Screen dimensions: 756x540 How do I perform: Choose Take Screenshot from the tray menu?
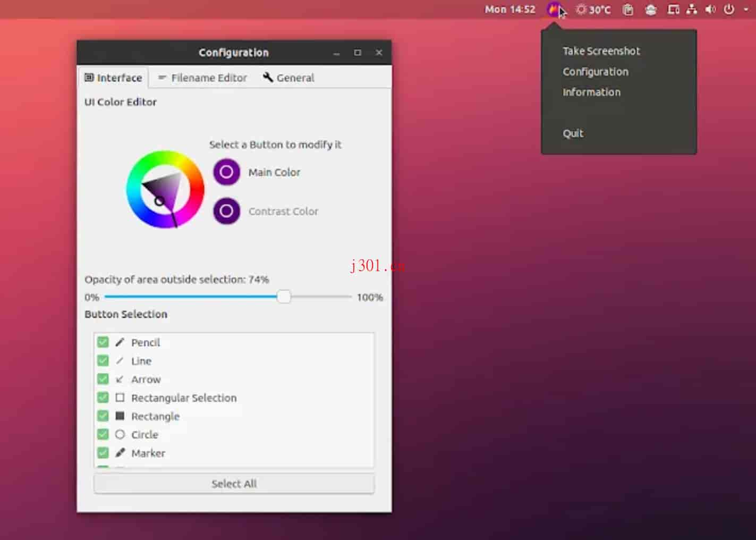click(601, 50)
